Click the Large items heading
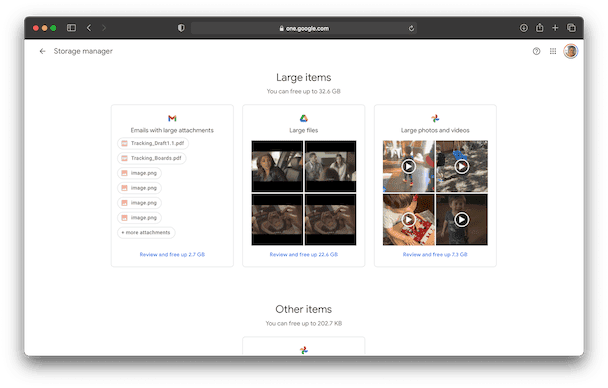Image resolution: width=608 pixels, height=388 pixels. (304, 78)
